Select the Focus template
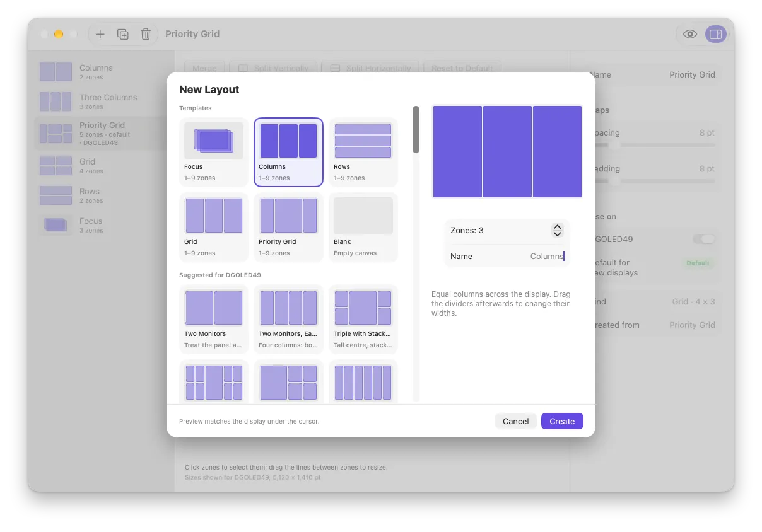The width and height of the screenshot is (762, 532). pos(214,152)
